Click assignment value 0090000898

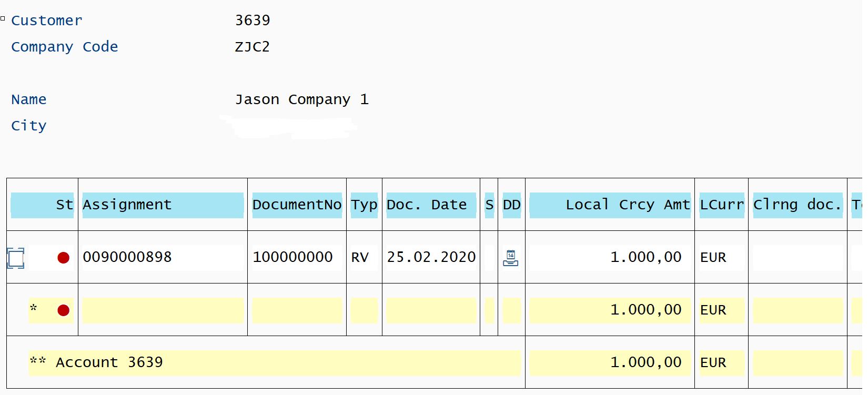127,257
